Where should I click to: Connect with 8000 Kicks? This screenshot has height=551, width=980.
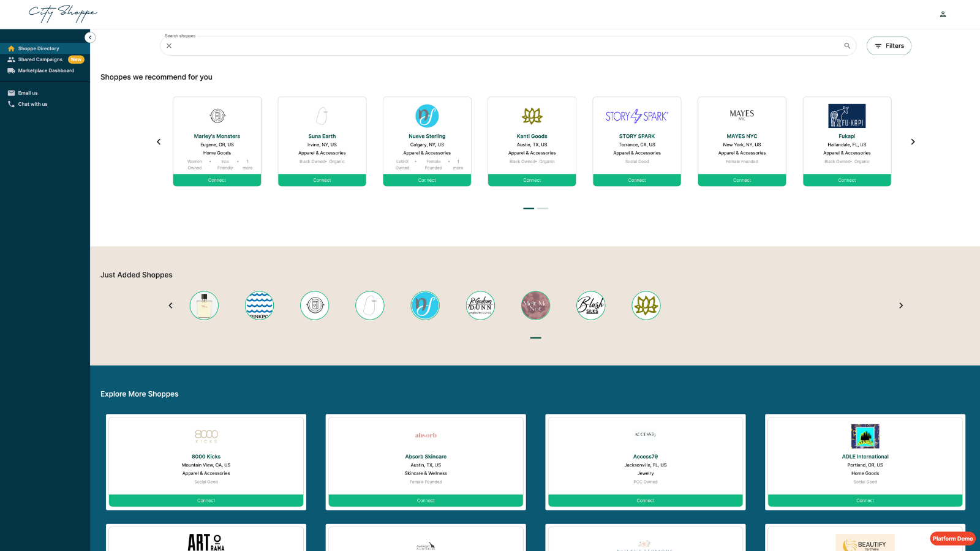pos(206,500)
